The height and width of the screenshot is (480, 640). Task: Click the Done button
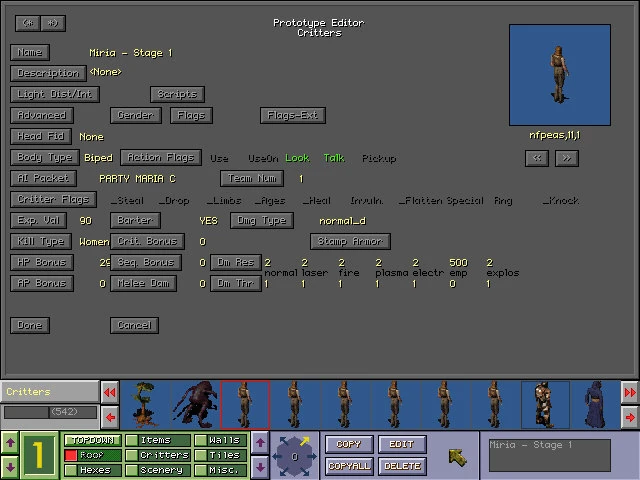(30, 325)
